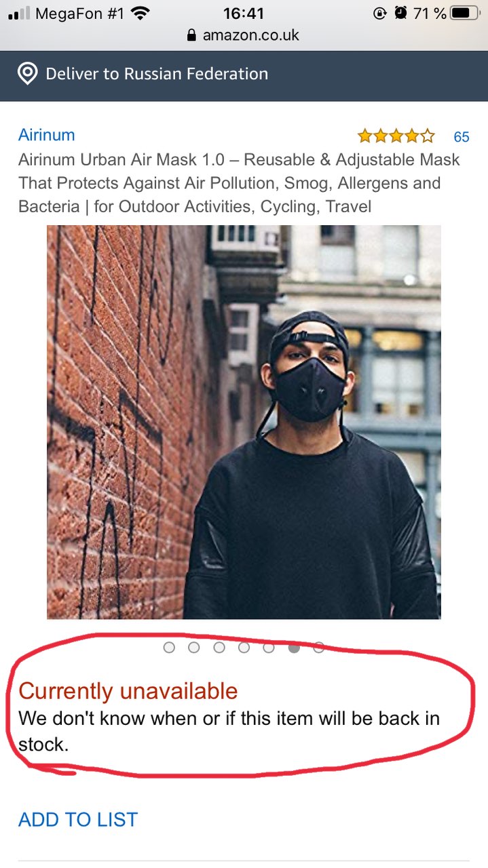The width and height of the screenshot is (488, 868).
Task: Tap the amazon.co.uk address bar
Action: (x=244, y=35)
